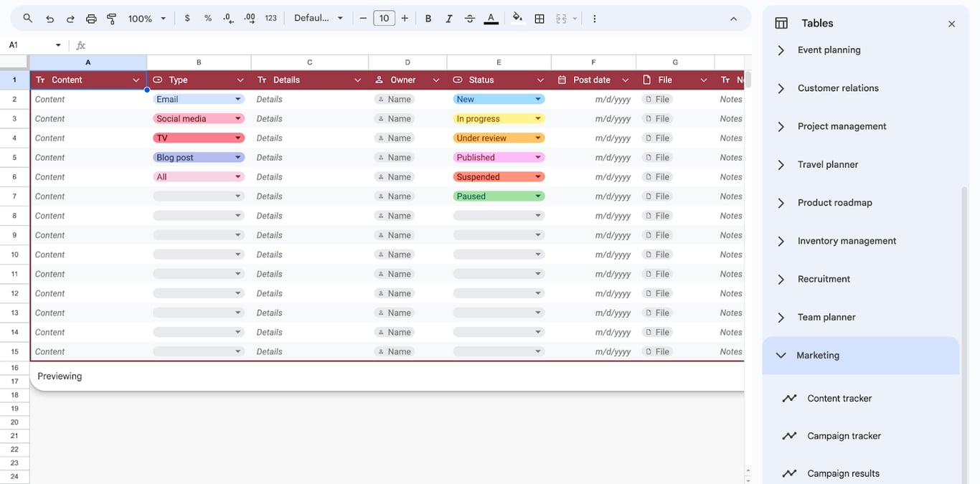Open the fill color bucket
This screenshot has width=980, height=484.
[x=517, y=19]
